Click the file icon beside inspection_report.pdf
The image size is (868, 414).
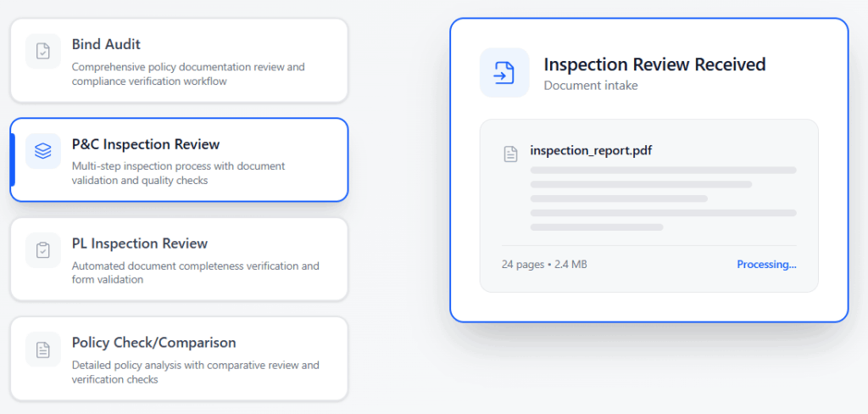point(510,154)
